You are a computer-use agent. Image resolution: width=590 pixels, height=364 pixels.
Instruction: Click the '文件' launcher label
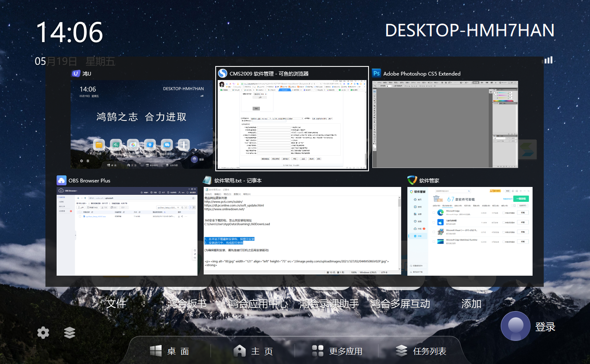[x=116, y=304]
